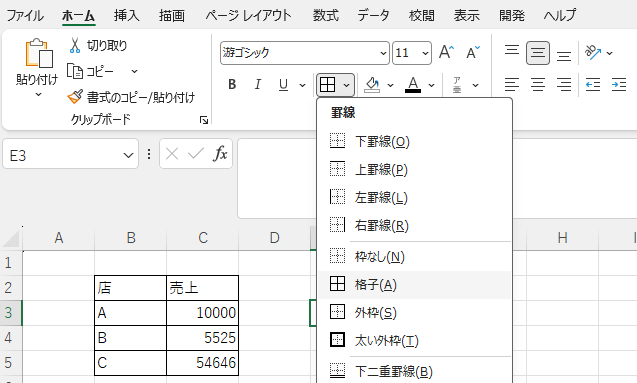Screen dimensions: 637x383
Task: Center text horizontally icon
Action: click(x=538, y=84)
